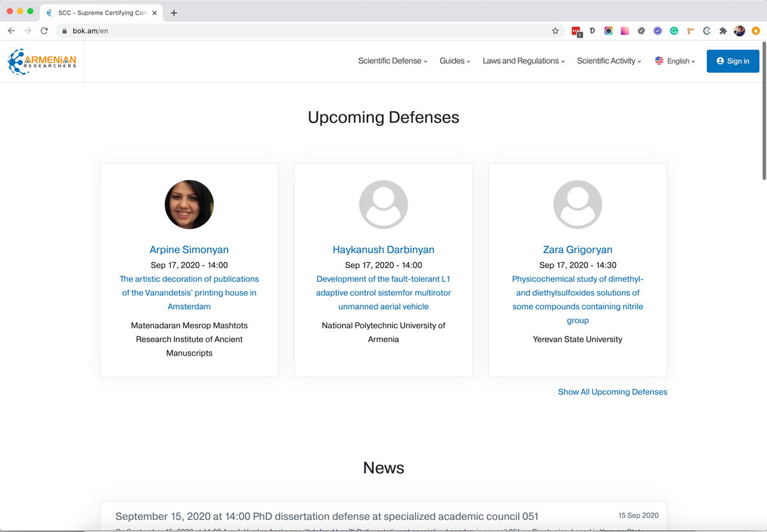This screenshot has height=532, width=767.
Task: Go back to the previous page
Action: click(12, 31)
